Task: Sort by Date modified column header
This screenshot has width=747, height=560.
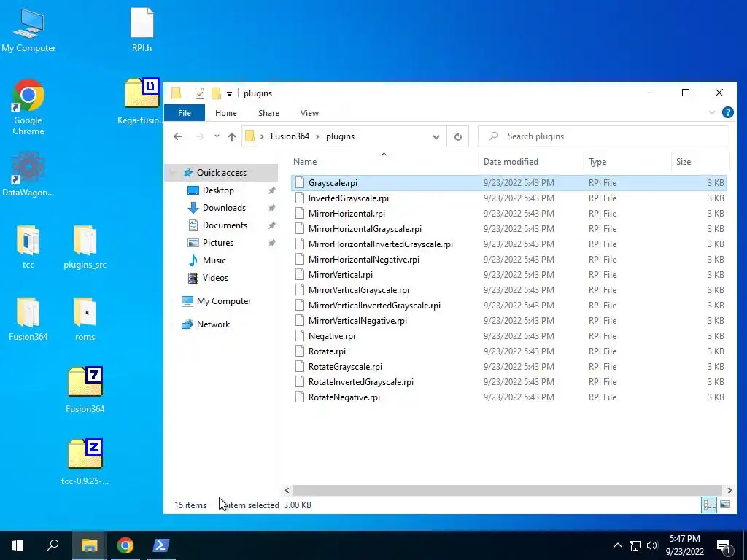Action: tap(531, 162)
